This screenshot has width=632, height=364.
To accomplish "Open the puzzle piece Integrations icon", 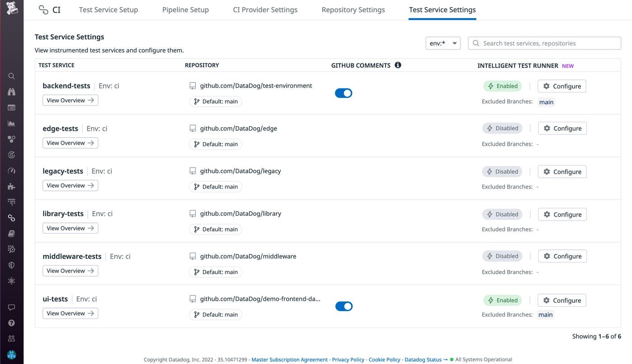I will click(x=12, y=186).
